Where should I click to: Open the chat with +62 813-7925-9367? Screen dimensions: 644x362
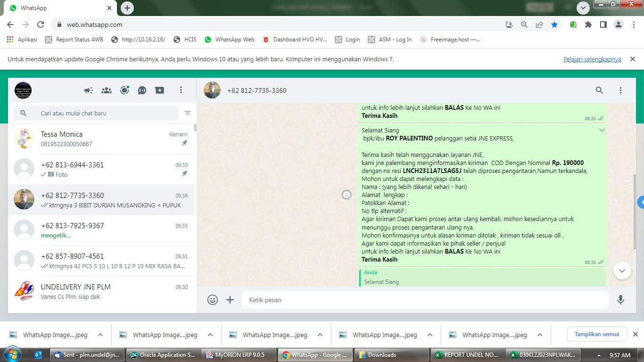coord(101,230)
